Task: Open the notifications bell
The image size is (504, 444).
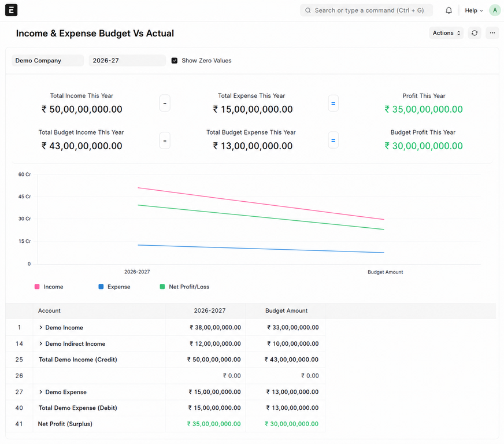Action: point(449,10)
